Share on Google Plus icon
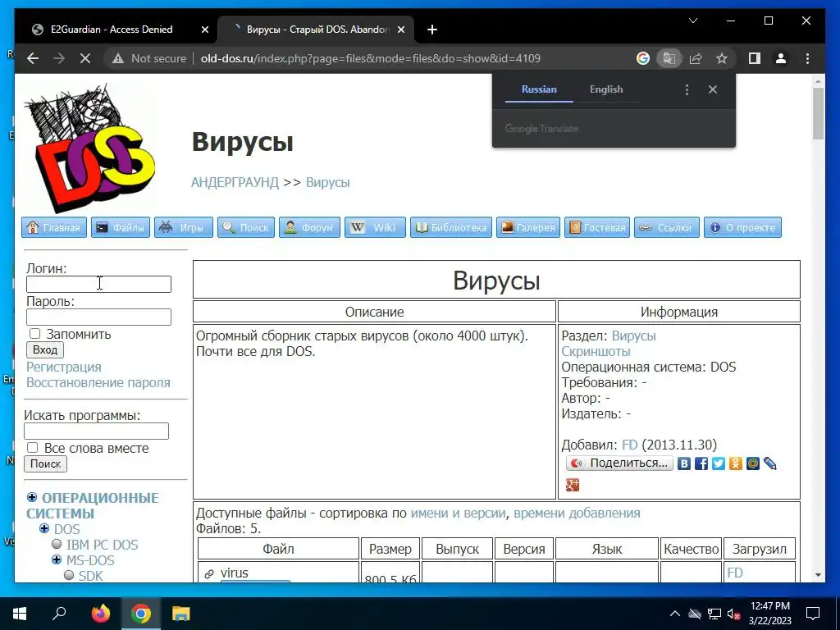This screenshot has height=630, width=840. click(572, 485)
